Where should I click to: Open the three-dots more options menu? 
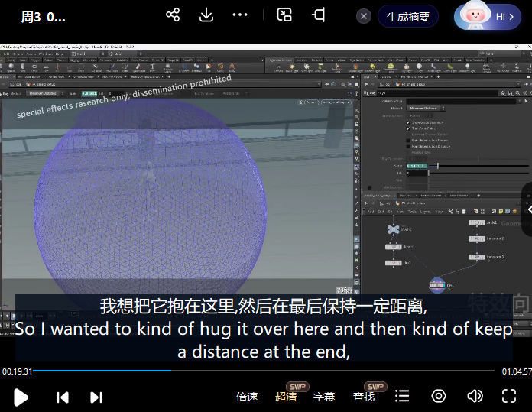(240, 15)
